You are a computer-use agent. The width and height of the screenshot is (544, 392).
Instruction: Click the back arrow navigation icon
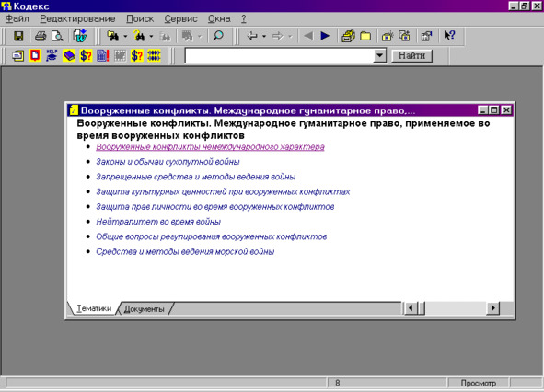click(252, 36)
